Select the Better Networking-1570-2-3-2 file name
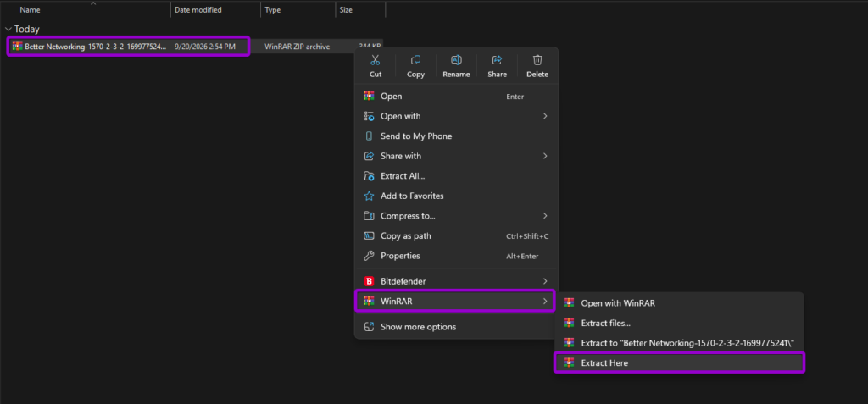This screenshot has height=404, width=868. (x=96, y=47)
